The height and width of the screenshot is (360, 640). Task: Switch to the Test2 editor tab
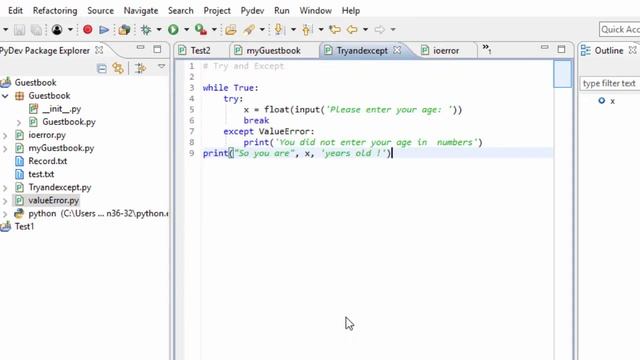pos(200,51)
